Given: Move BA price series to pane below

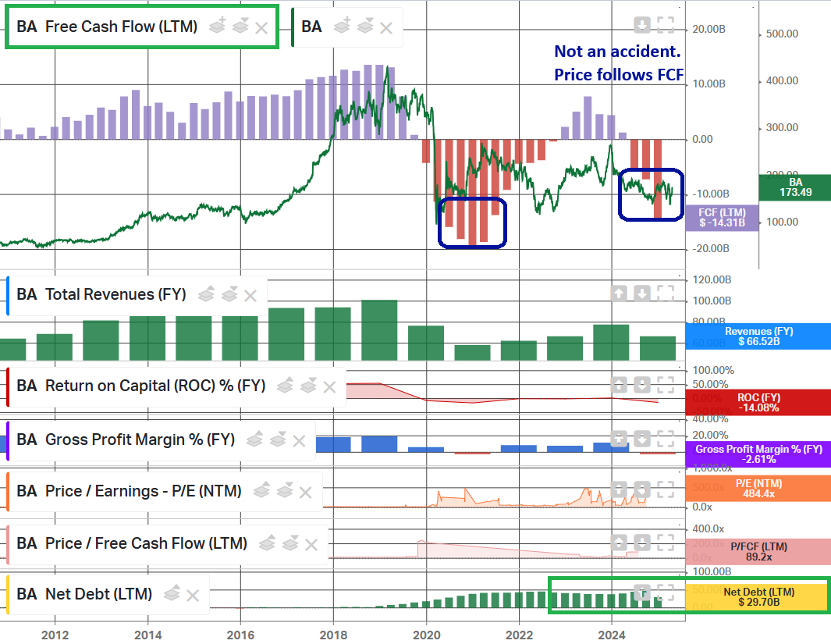Looking at the screenshot, I should (366, 26).
